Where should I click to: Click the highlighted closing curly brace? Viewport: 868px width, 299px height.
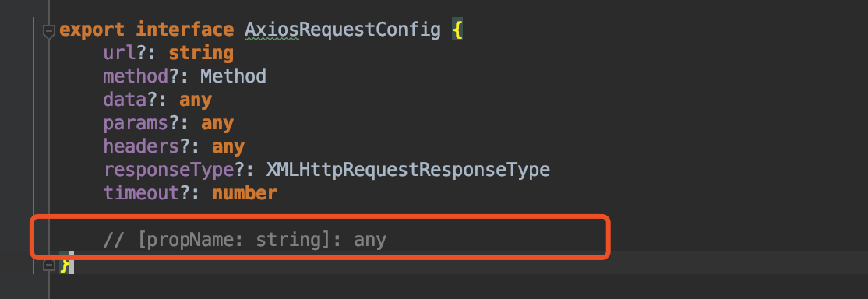(65, 263)
